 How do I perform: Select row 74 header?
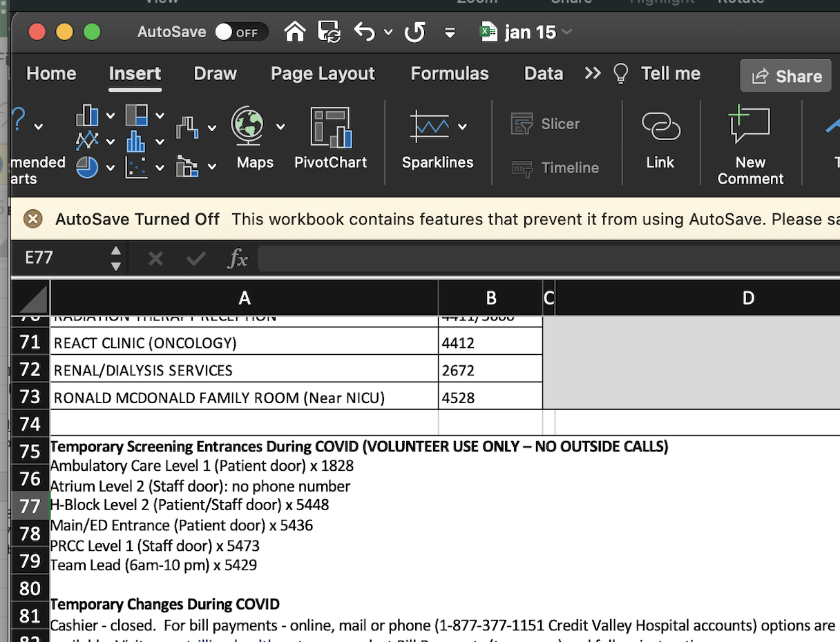point(30,423)
